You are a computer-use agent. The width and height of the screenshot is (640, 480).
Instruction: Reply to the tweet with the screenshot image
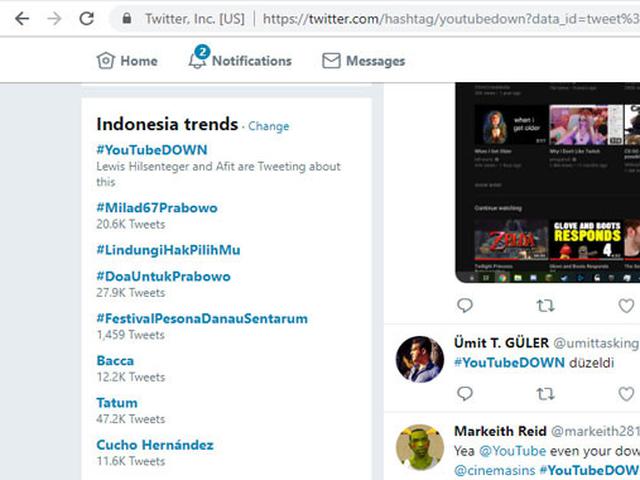coord(464,305)
